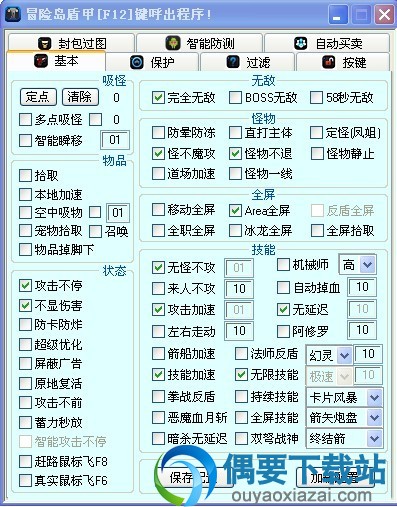Screen dimensions: 397x507
Task: Enable 58秒无敌 checkbox
Action: point(316,98)
